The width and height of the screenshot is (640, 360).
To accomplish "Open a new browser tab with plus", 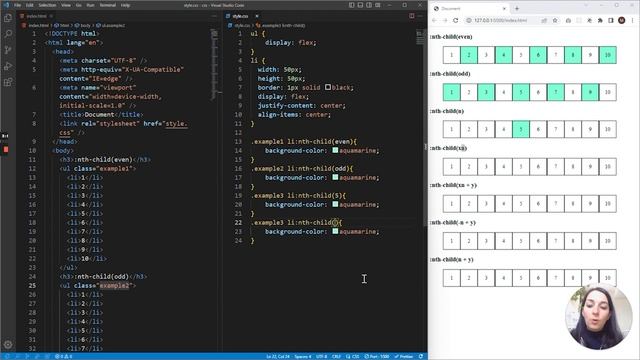I will point(517,9).
